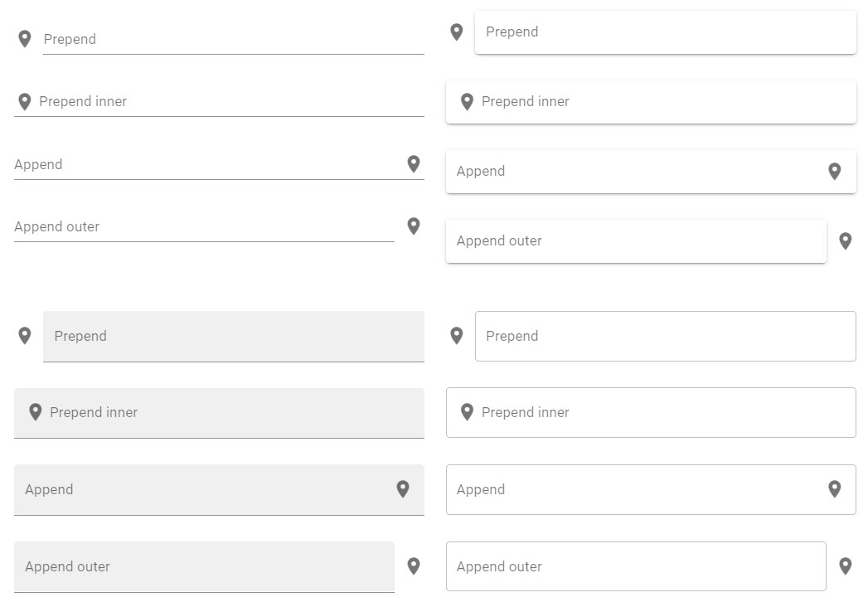Image resolution: width=868 pixels, height=607 pixels.
Task: Click the map marker icon beside the underlined Prepend field
Action: (x=24, y=39)
